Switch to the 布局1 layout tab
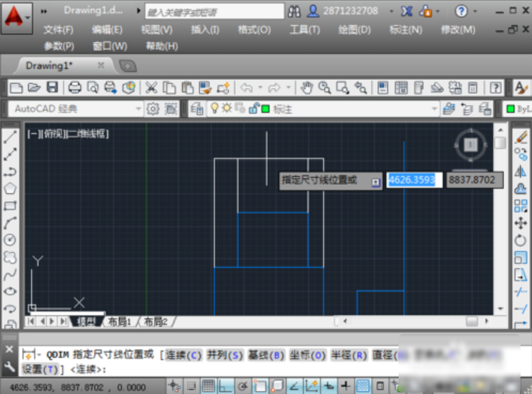532x394 pixels. click(120, 322)
